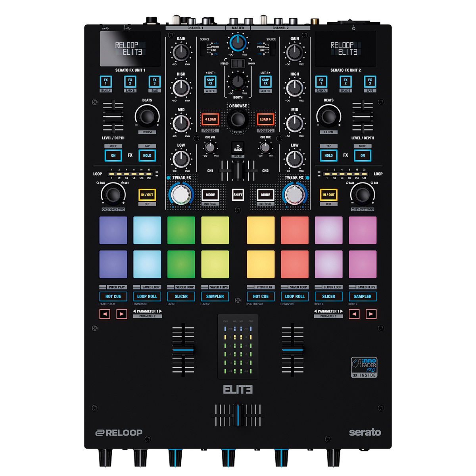Toggle FX ON button on deck 2

point(363,155)
